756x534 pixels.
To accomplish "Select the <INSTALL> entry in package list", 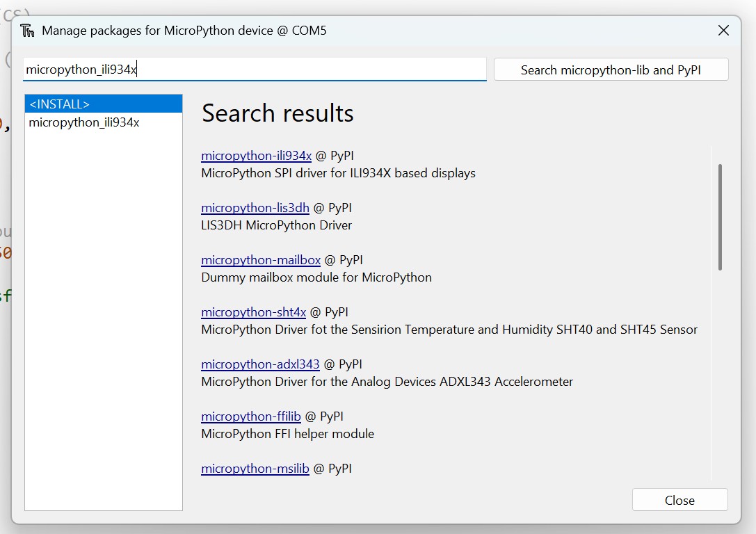I will point(103,104).
